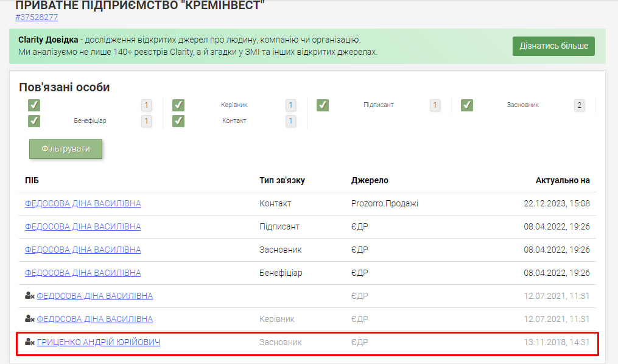
Task: Open ГРИЦЕНКО АНДРІЙ ЮРІЙОВИЧ profile link
Action: point(99,342)
